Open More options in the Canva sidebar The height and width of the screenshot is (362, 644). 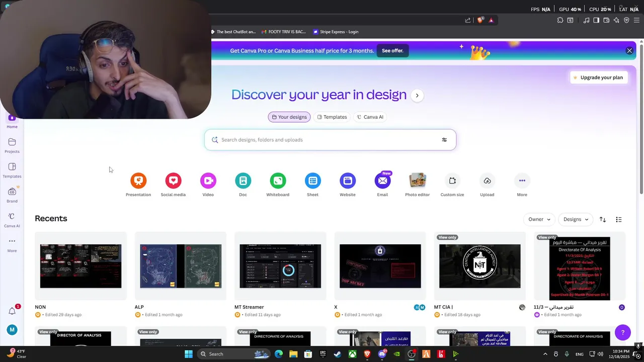click(12, 245)
